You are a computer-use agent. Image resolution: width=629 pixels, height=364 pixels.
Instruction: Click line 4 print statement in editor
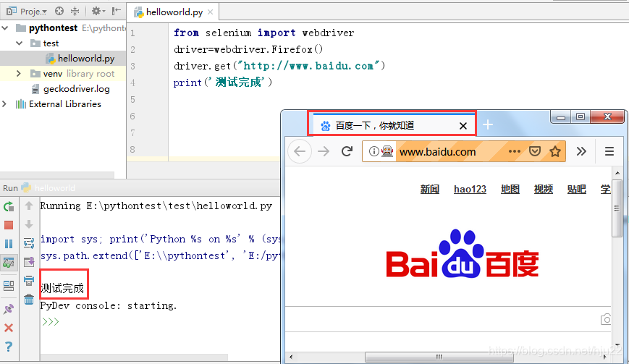pos(223,82)
